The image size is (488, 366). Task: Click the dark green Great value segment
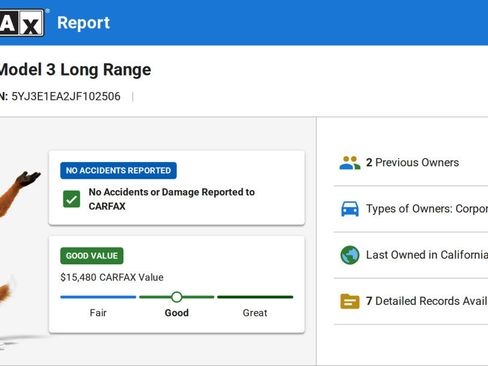pos(255,297)
